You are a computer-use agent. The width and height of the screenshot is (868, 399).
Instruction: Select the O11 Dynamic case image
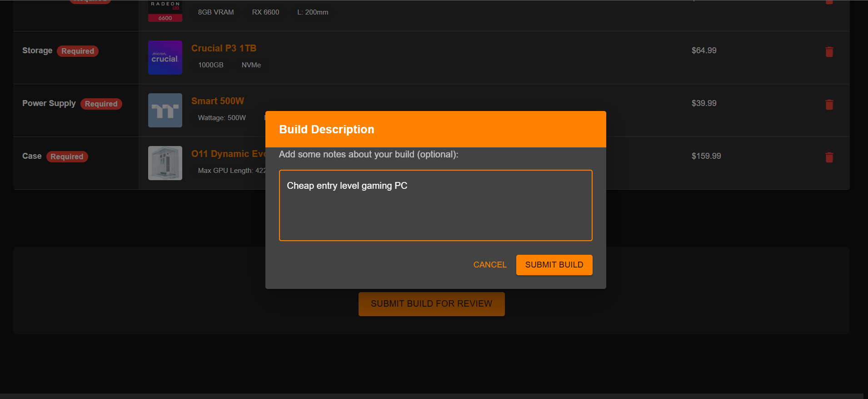click(x=165, y=163)
